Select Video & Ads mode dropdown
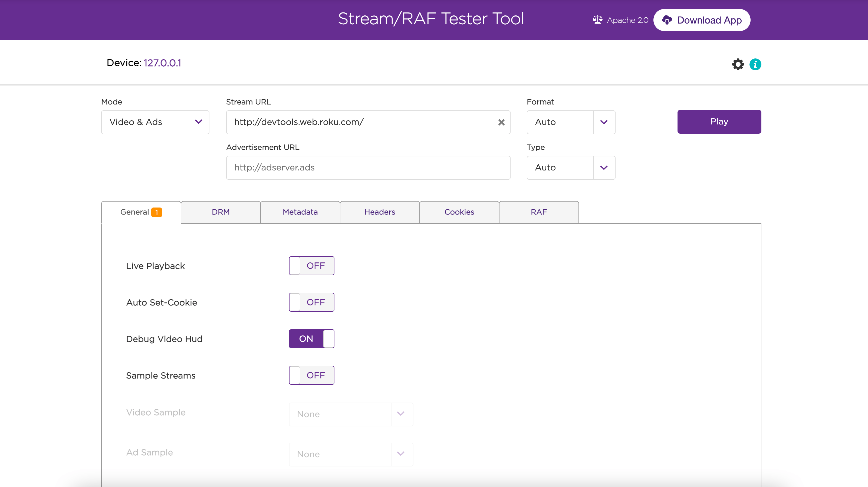Viewport: 868px width, 487px height. 155,121
